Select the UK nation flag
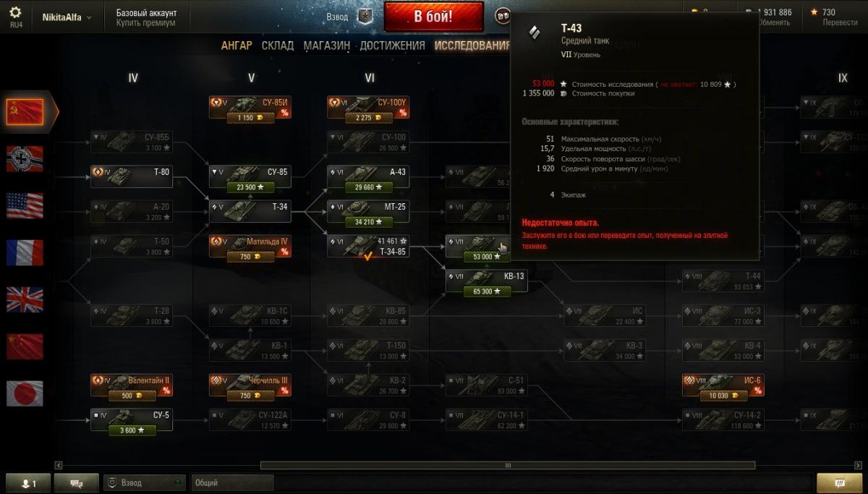 pos(25,299)
